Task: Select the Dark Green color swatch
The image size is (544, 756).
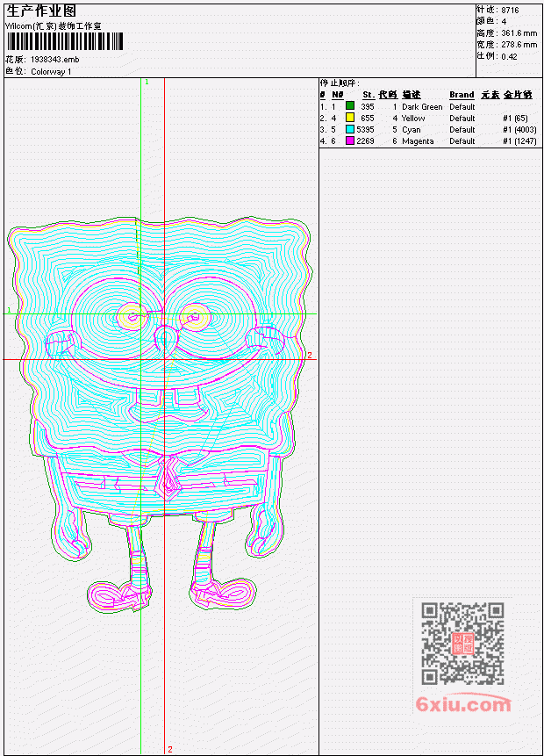Action: pyautogui.click(x=350, y=106)
